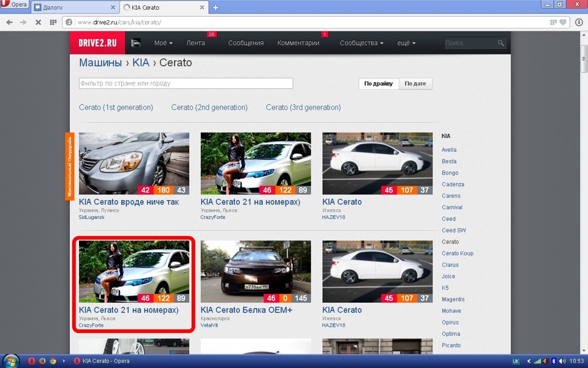Click the city or country filter field
The image size is (588, 368).
pyautogui.click(x=186, y=83)
